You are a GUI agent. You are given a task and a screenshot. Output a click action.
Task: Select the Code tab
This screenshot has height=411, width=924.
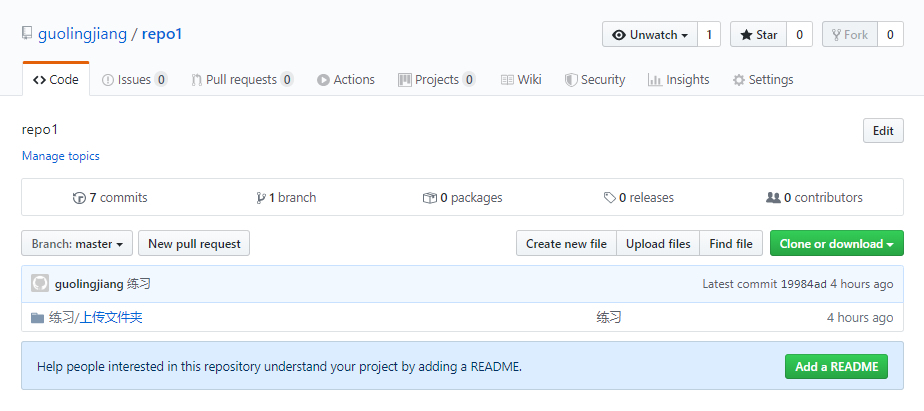click(x=56, y=80)
